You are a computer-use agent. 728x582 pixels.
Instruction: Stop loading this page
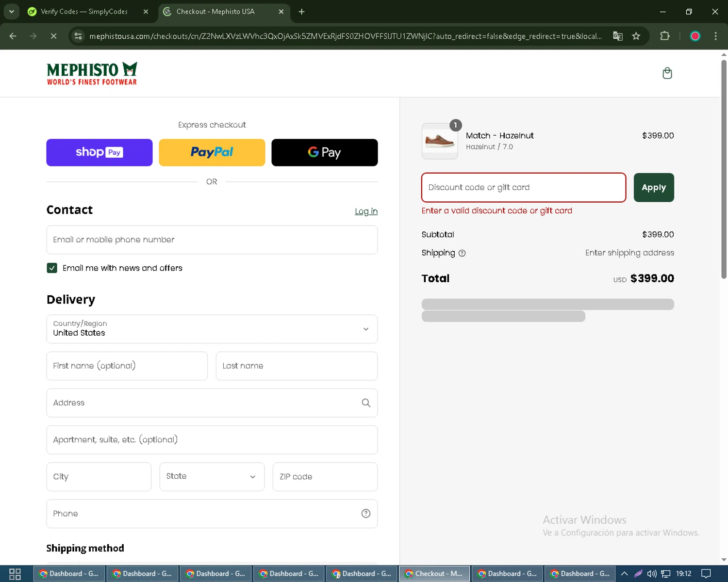pyautogui.click(x=53, y=36)
